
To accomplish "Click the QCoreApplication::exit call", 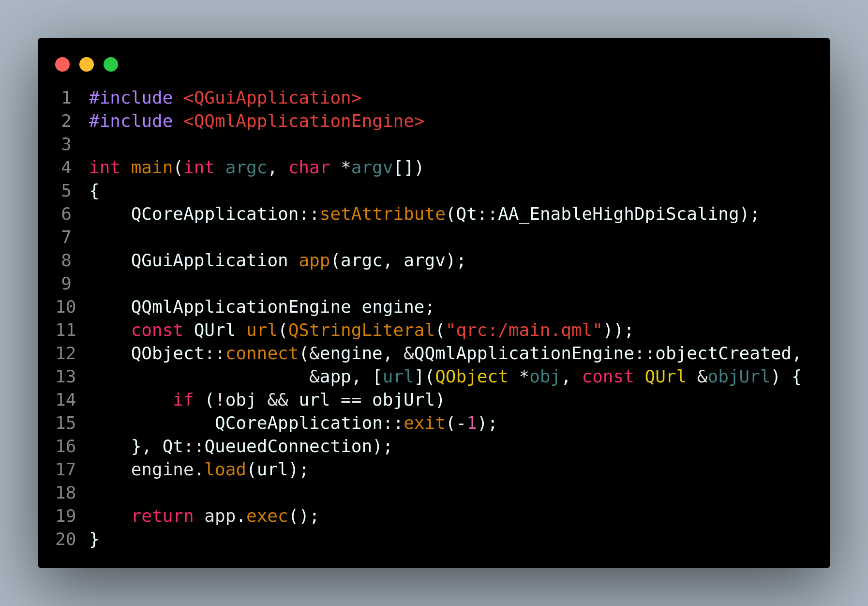I will [x=425, y=423].
